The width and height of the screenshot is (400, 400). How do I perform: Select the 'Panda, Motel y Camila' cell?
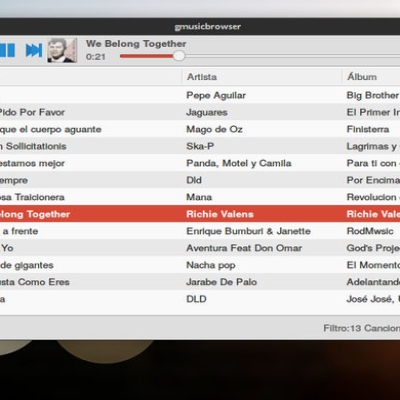point(239,163)
